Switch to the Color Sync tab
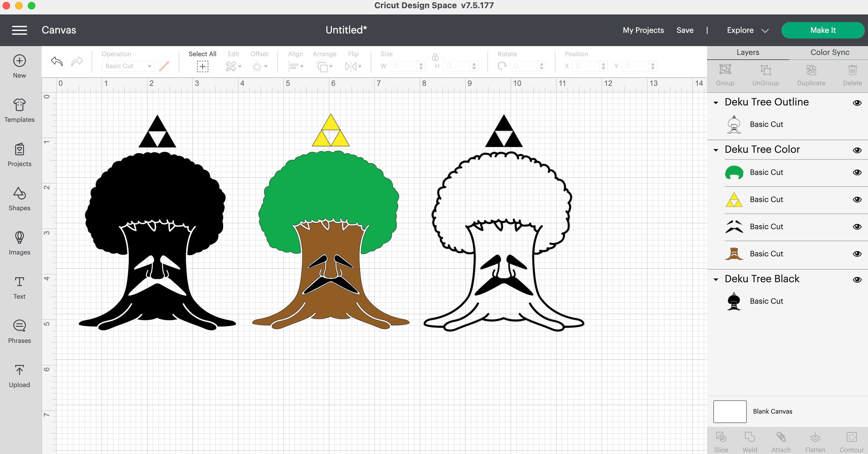Viewport: 868px width, 454px height. click(829, 52)
